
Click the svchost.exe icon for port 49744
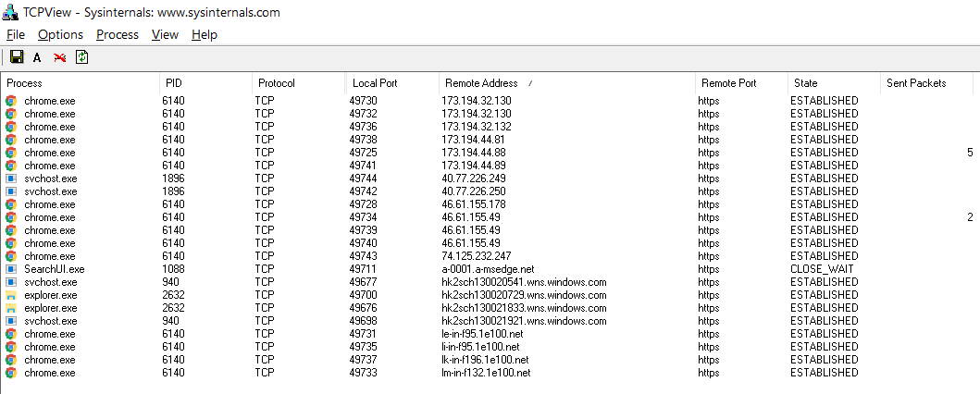[x=11, y=179]
